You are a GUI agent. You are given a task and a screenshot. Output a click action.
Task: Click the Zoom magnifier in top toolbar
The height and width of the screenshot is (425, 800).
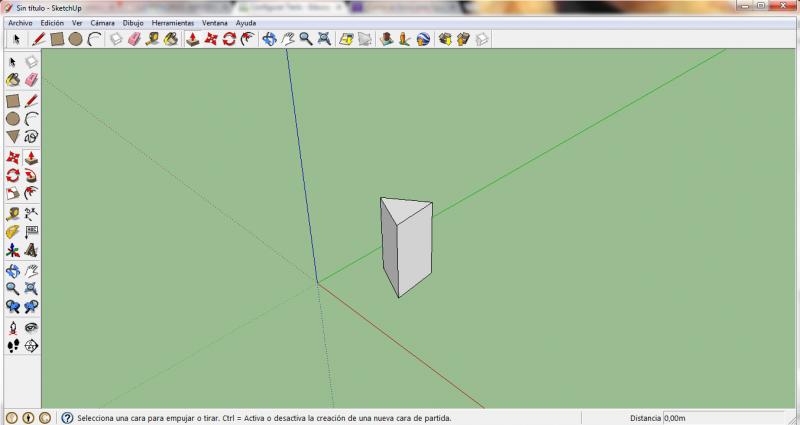click(x=305, y=39)
